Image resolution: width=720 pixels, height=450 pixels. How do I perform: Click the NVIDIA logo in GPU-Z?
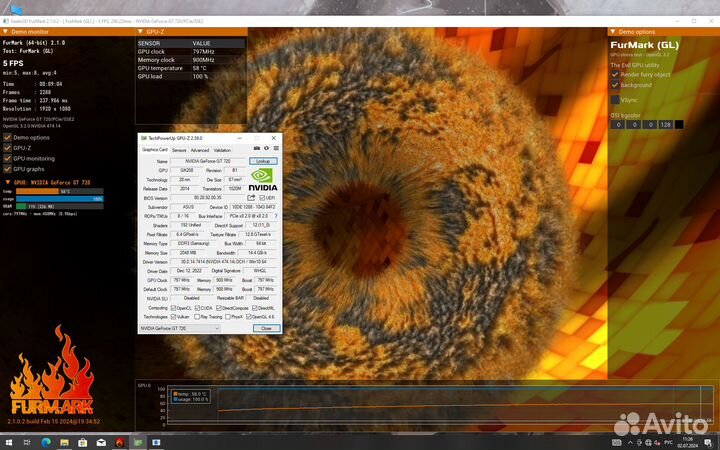coord(262,178)
